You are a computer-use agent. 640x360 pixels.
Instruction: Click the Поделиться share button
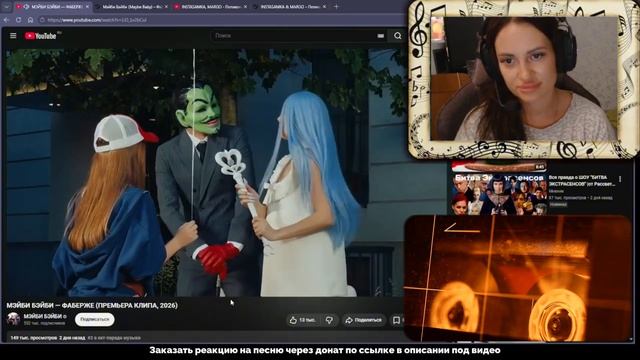point(363,320)
